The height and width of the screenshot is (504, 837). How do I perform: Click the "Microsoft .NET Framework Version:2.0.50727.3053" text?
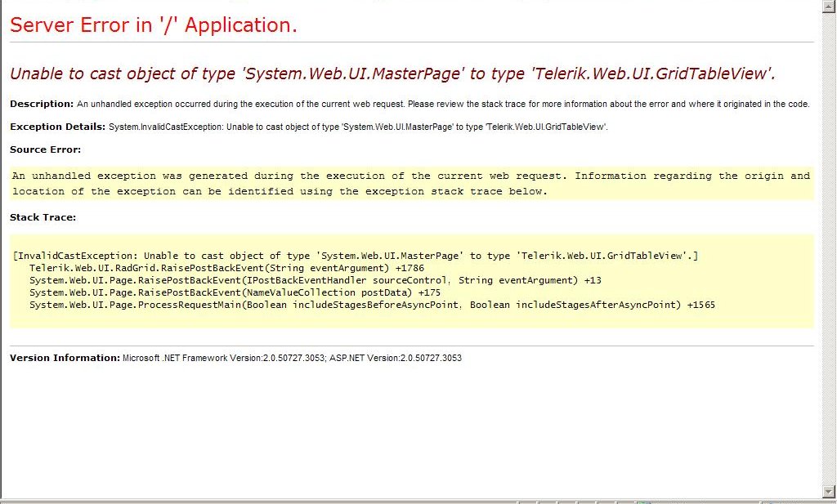[x=224, y=359]
